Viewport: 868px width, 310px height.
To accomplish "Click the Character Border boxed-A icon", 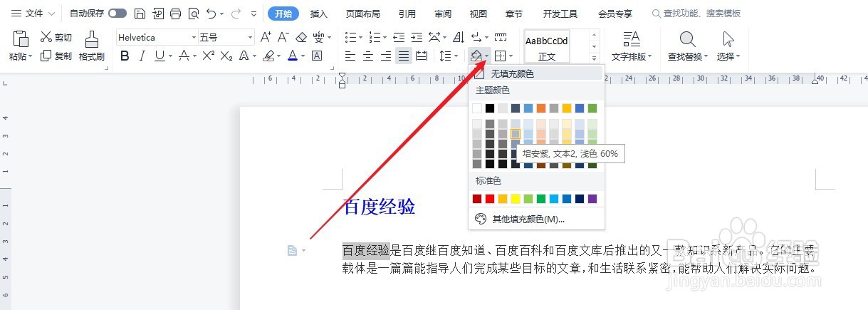I will tap(317, 56).
